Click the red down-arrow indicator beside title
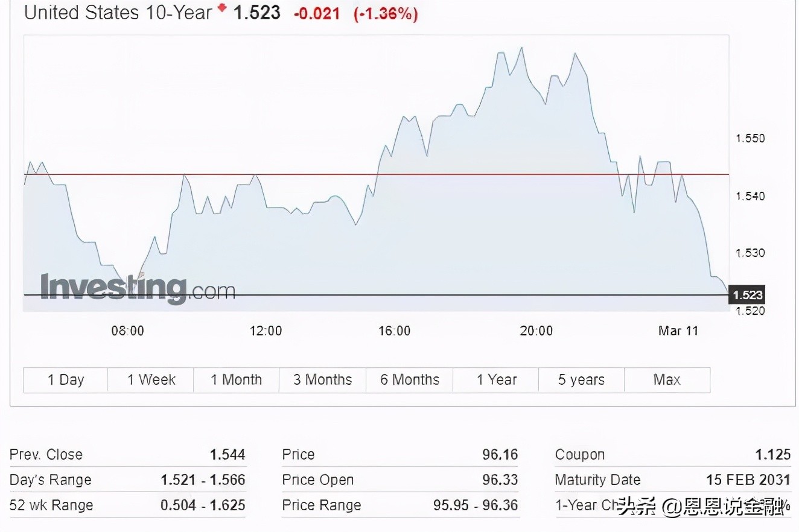 pos(223,8)
